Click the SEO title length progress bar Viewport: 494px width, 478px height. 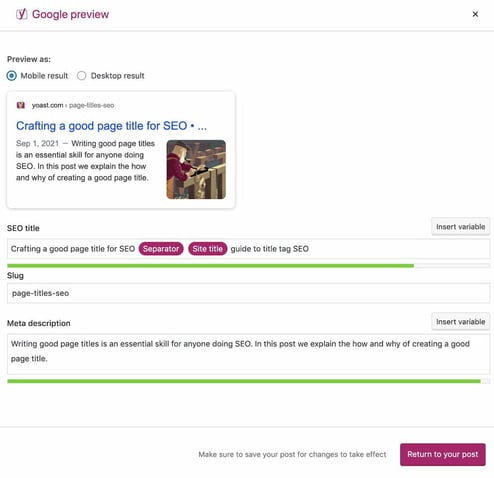point(248,266)
